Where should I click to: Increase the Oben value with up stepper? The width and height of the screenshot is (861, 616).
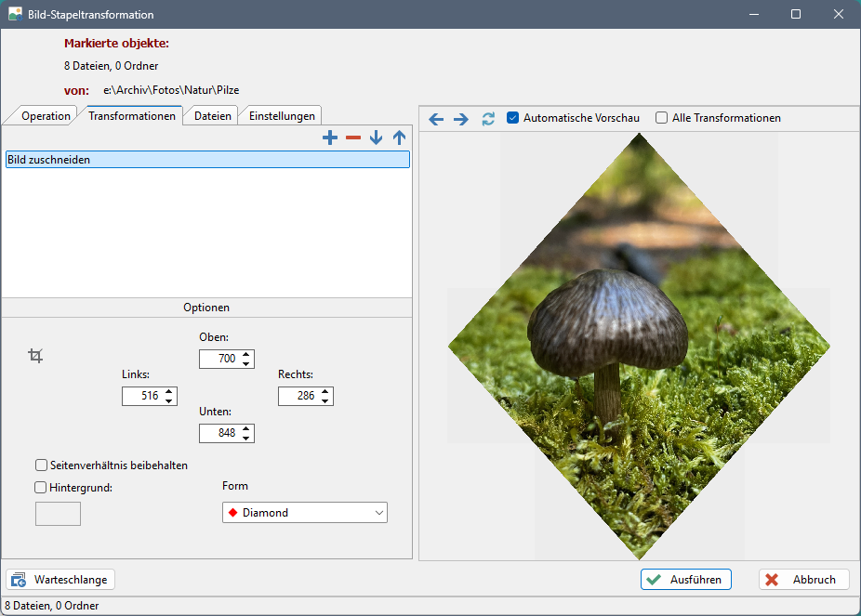coord(246,354)
